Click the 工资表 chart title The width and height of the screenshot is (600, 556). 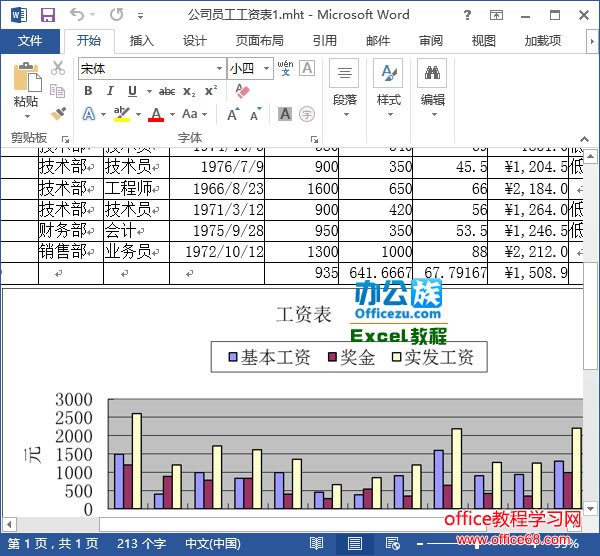[x=304, y=315]
